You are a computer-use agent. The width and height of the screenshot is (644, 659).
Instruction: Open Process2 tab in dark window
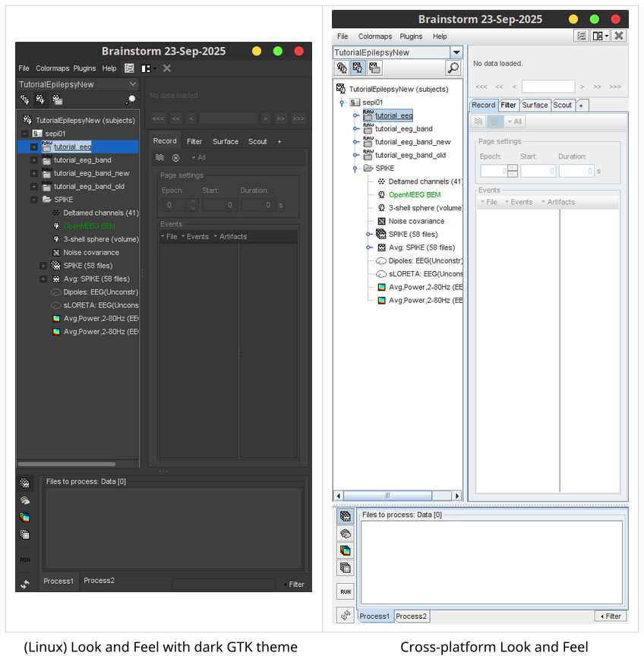pos(99,581)
